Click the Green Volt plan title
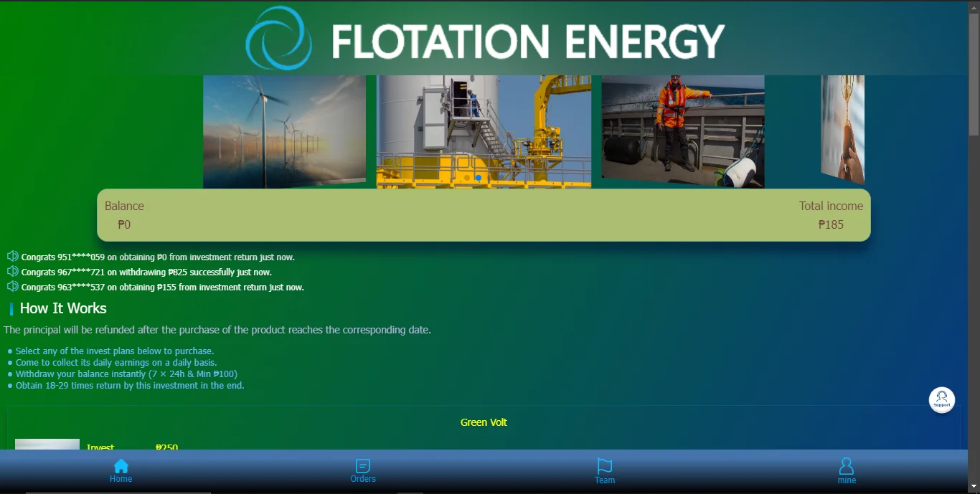Viewport: 980px width, 494px height. (x=484, y=422)
